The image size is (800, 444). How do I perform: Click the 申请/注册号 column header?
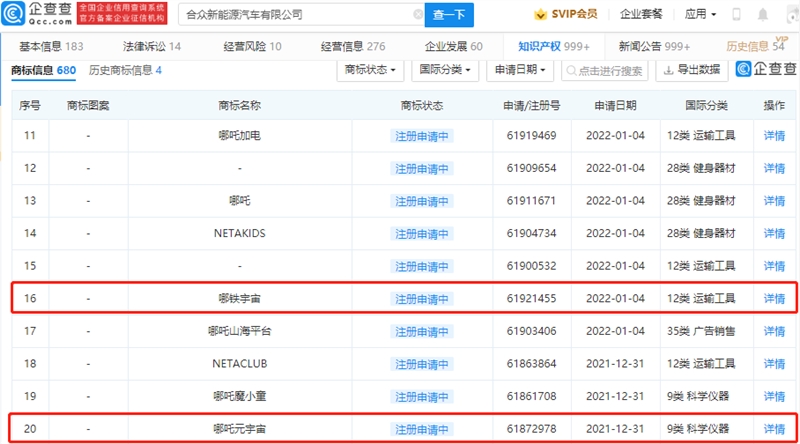pos(532,106)
